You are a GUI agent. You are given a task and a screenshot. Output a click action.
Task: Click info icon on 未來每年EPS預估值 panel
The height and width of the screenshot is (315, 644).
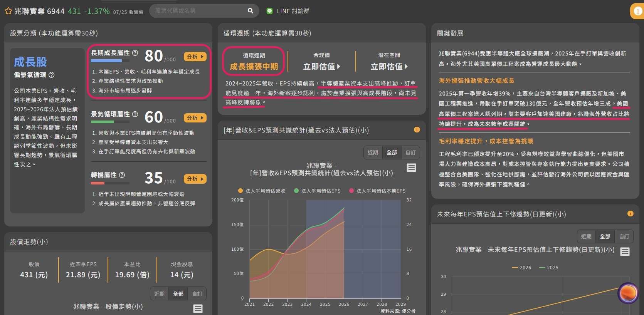coord(631,214)
